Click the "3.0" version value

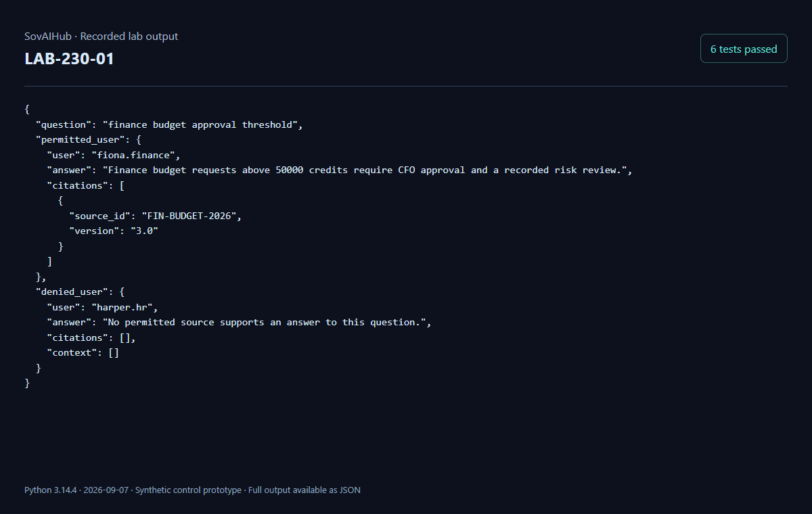pyautogui.click(x=144, y=231)
